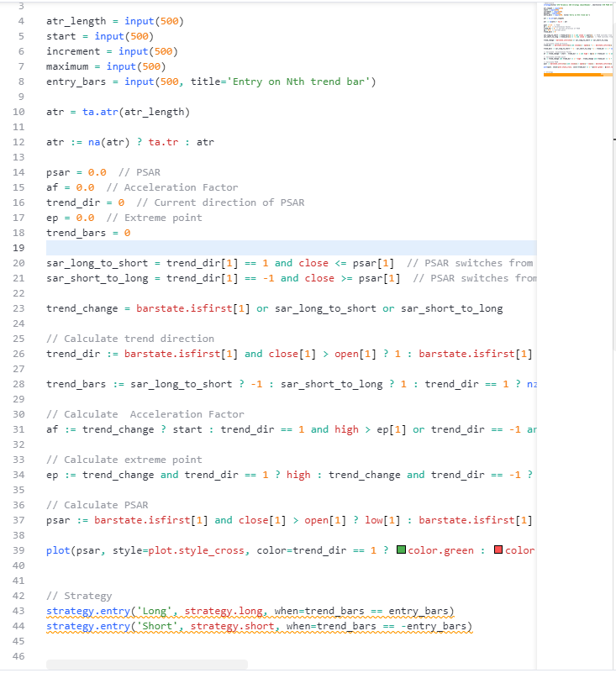Click the '// Calculate extreme point' comment
Viewport: 616px width, 673px height.
coord(124,460)
